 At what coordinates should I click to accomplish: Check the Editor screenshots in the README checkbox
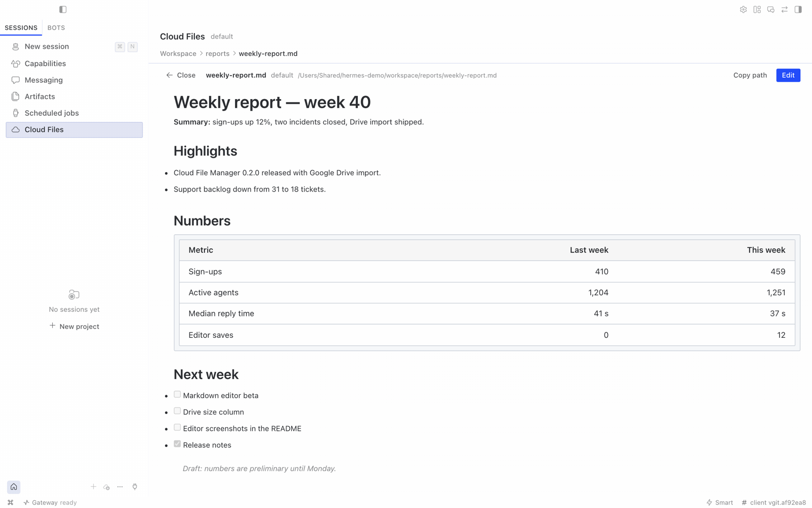tap(177, 427)
